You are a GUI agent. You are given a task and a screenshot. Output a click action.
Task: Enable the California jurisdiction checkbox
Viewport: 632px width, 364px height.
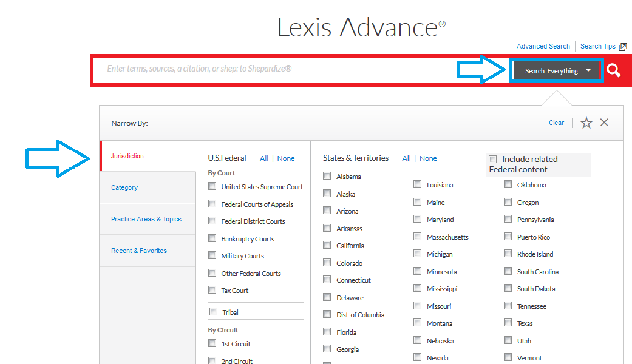327,246
